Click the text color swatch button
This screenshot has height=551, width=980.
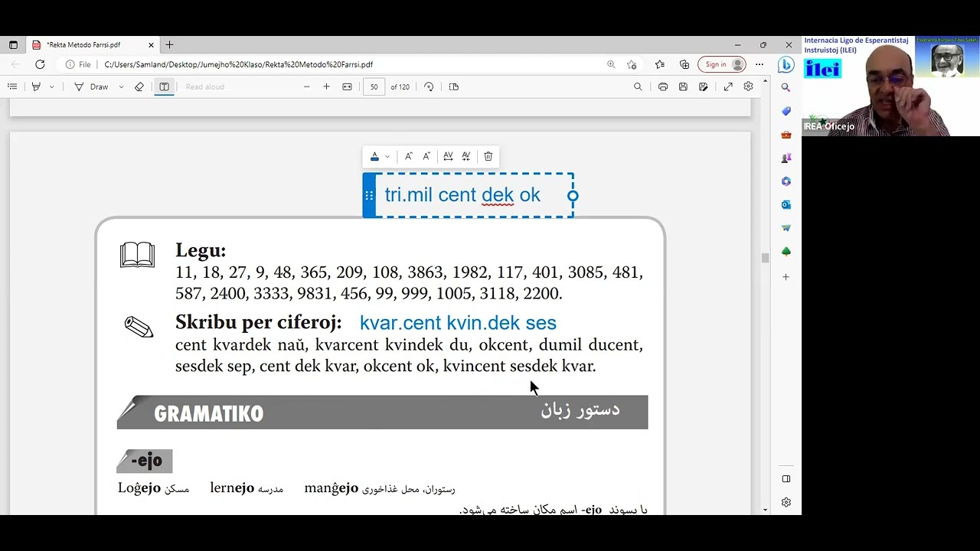pos(374,156)
